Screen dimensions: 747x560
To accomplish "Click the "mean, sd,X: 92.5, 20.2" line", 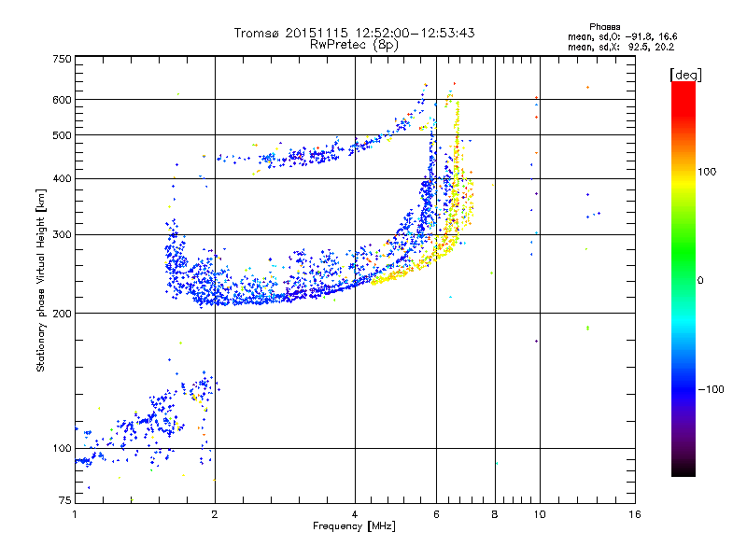I will [x=621, y=47].
